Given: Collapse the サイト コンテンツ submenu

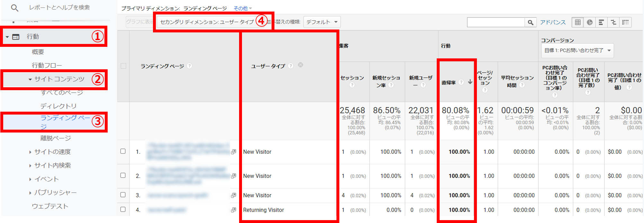Looking at the screenshot, I should coord(30,79).
